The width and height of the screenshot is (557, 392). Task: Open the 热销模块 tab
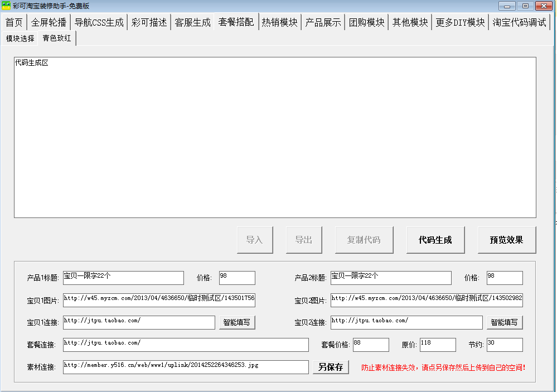tap(279, 22)
